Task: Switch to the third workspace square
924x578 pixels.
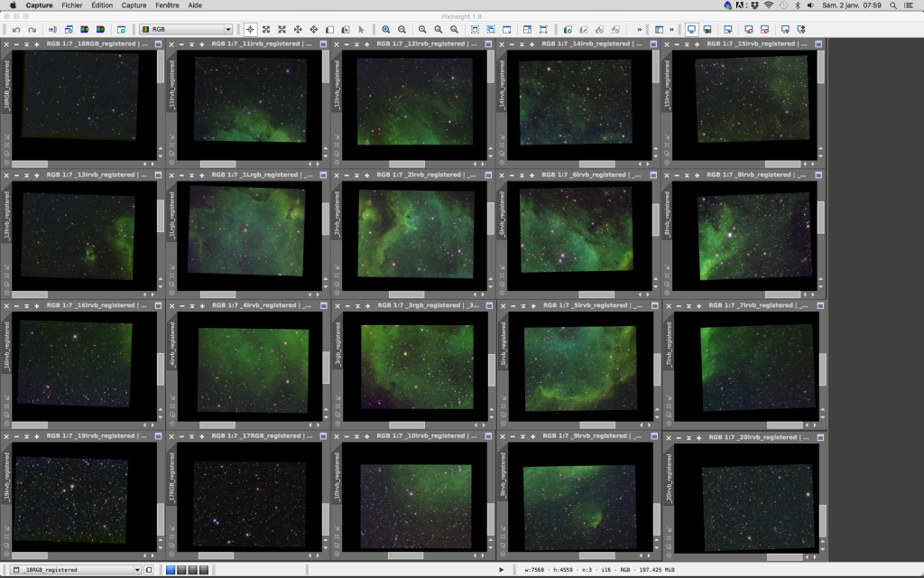Action: 193,570
